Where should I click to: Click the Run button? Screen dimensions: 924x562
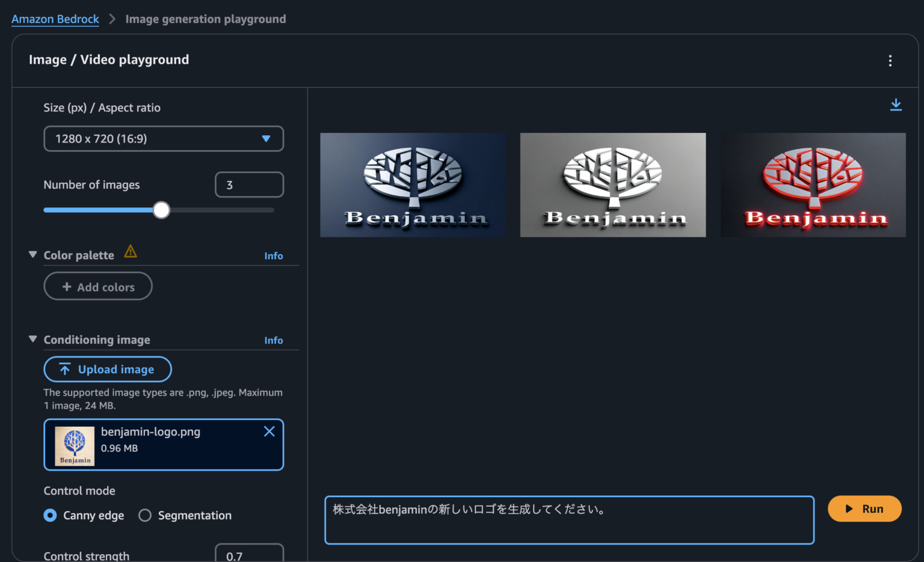pos(864,509)
